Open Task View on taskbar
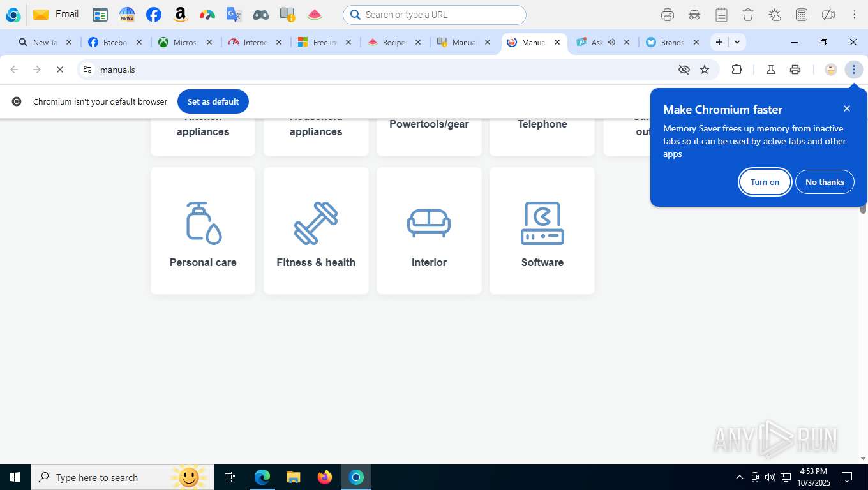Image resolution: width=868 pixels, height=490 pixels. 230,477
